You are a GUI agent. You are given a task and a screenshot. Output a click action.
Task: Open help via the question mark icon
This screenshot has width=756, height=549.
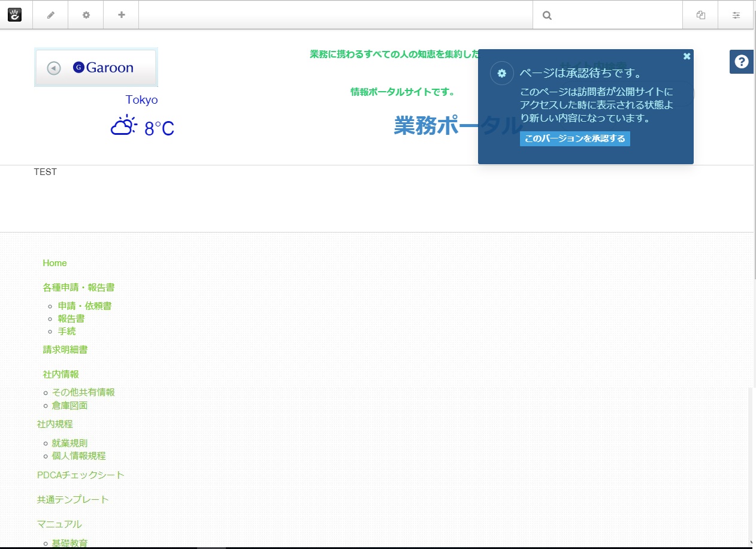pyautogui.click(x=742, y=62)
